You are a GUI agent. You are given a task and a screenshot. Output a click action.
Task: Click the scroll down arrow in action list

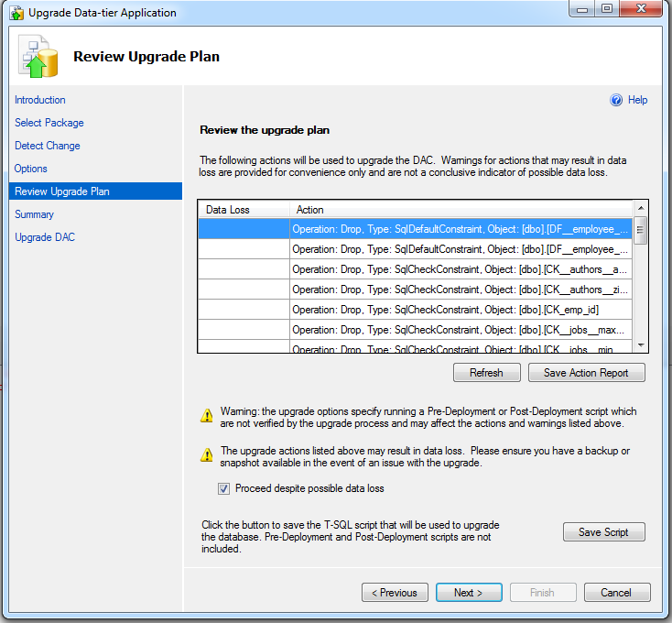click(641, 345)
